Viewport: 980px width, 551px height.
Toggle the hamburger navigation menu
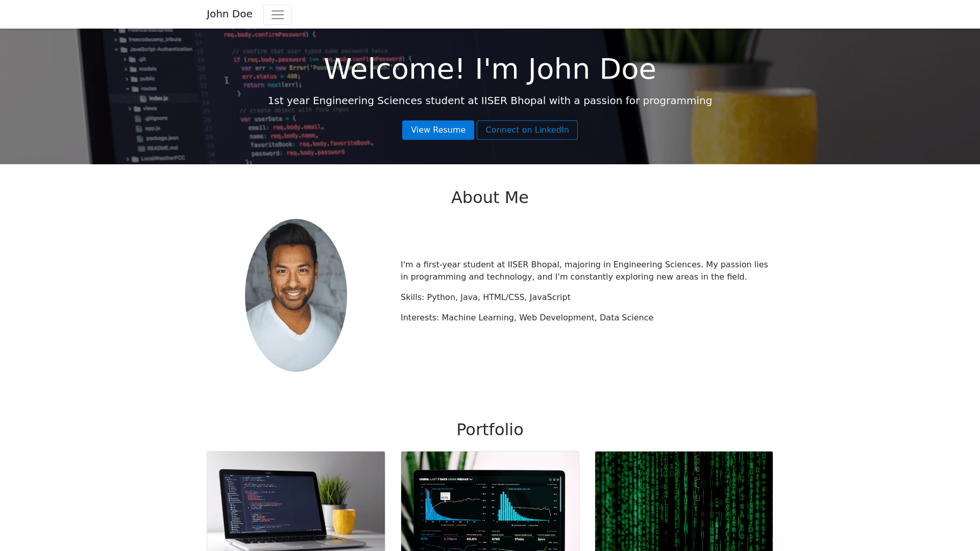coord(277,15)
